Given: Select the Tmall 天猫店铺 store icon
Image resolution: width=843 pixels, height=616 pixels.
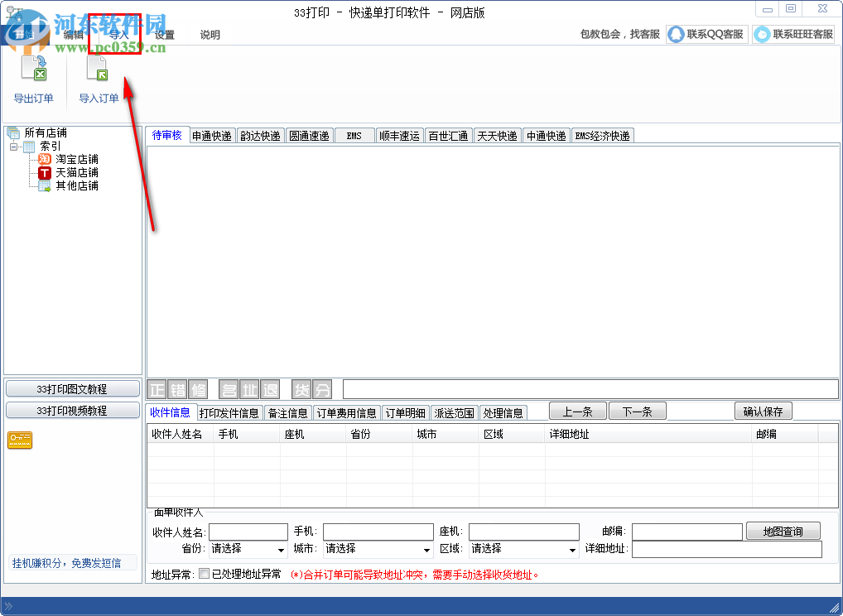Looking at the screenshot, I should coord(45,172).
